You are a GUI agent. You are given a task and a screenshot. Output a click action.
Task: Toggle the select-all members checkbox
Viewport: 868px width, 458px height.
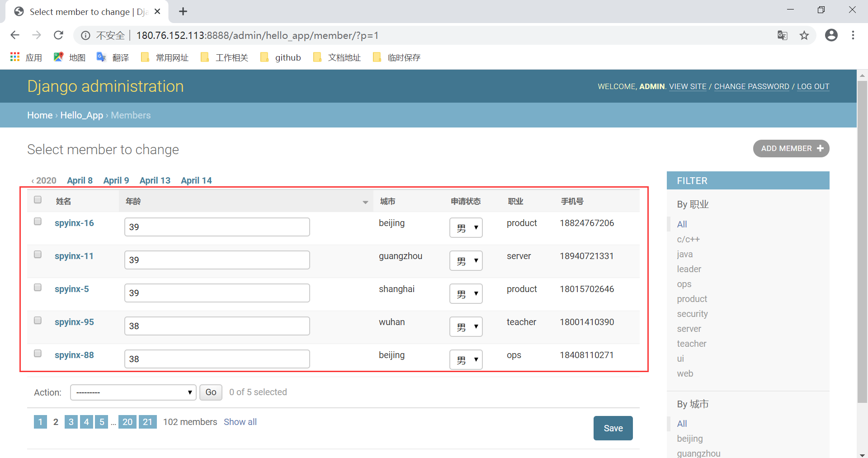click(x=38, y=199)
